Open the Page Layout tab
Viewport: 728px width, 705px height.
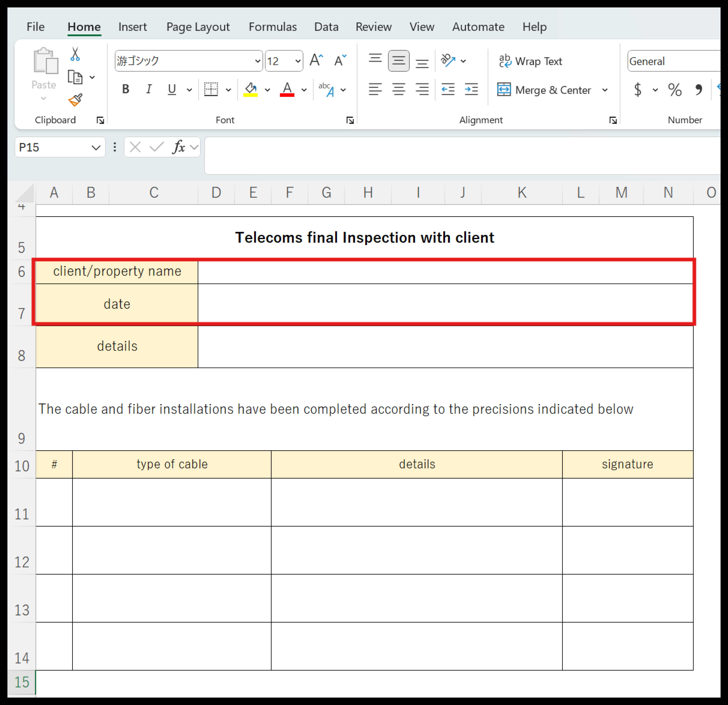198,27
